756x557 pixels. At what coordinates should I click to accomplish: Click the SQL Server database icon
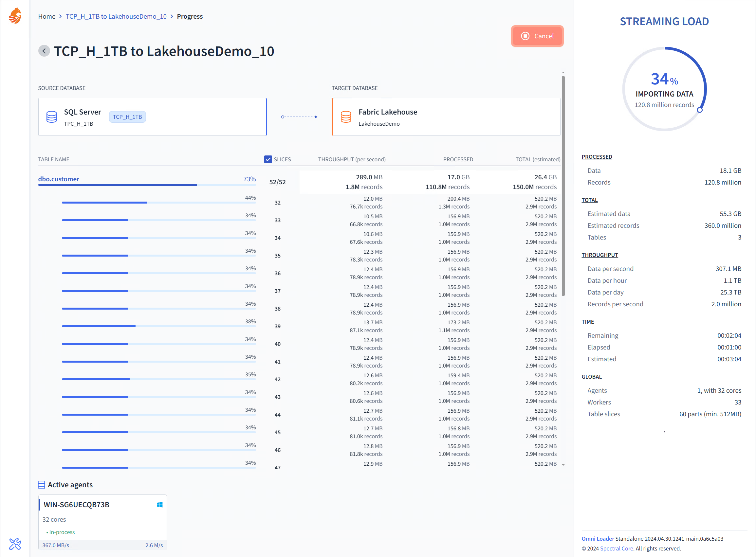point(52,117)
